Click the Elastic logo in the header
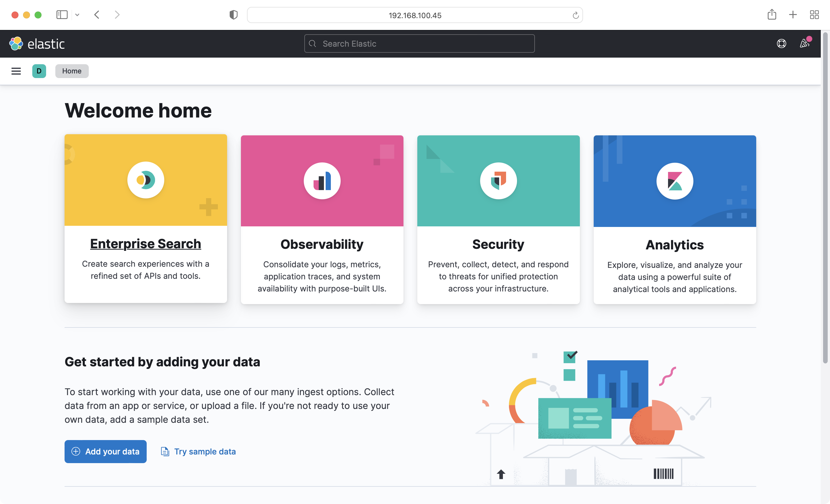 [x=37, y=43]
